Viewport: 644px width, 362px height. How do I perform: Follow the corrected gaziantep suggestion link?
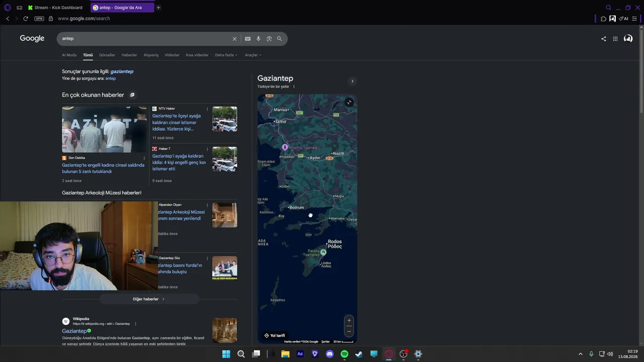pyautogui.click(x=122, y=71)
